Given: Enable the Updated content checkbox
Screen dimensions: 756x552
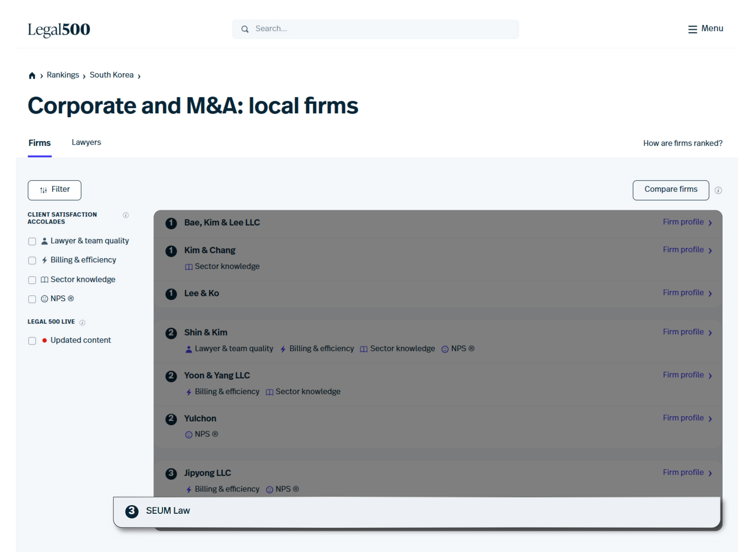Looking at the screenshot, I should (x=32, y=341).
